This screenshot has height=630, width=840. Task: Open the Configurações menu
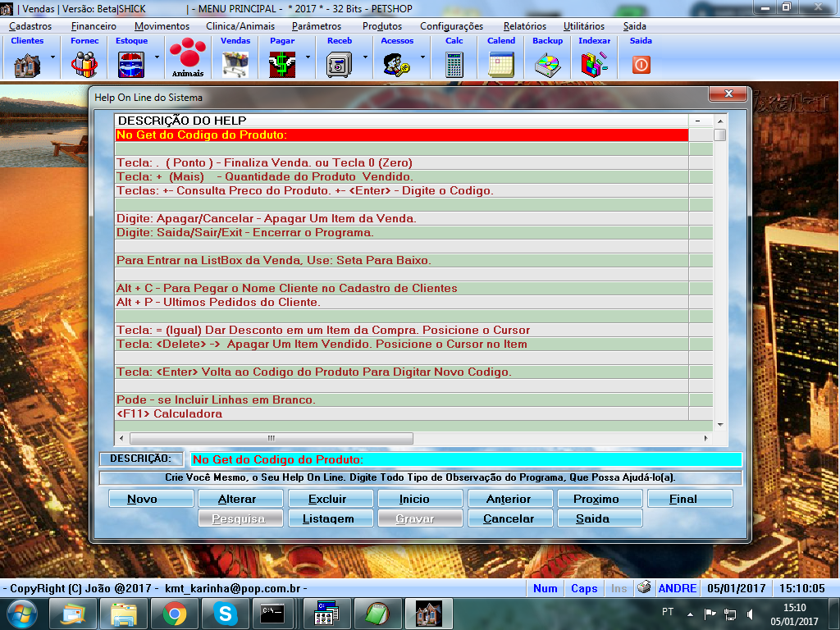[x=452, y=26]
